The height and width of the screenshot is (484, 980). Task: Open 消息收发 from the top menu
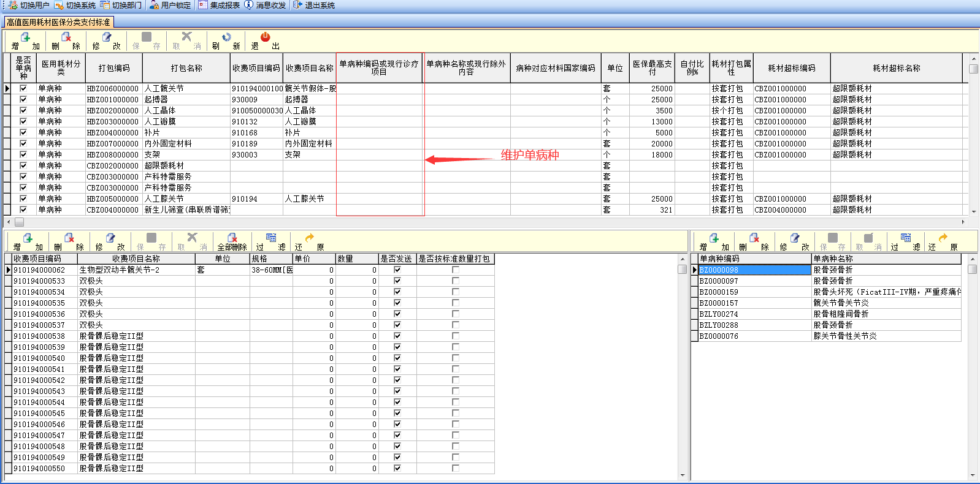[x=265, y=6]
